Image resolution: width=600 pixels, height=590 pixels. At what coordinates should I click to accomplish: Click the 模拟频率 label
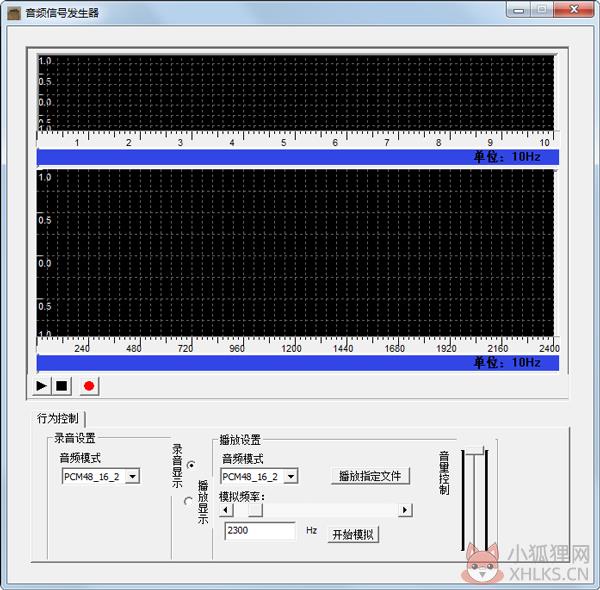coord(241,497)
